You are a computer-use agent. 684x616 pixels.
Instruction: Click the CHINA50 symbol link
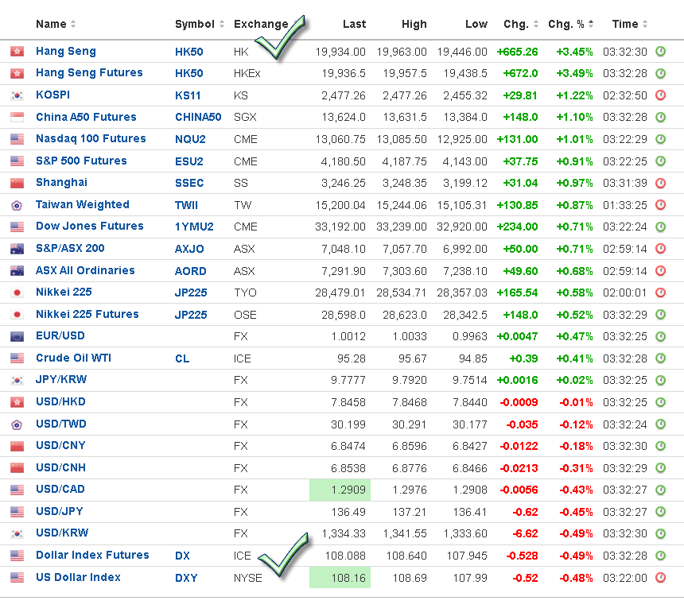point(198,118)
